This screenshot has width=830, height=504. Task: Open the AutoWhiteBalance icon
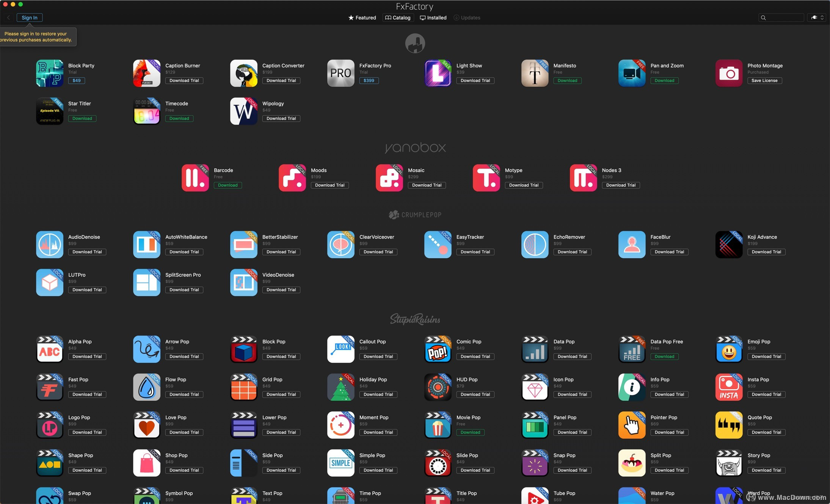click(x=147, y=245)
